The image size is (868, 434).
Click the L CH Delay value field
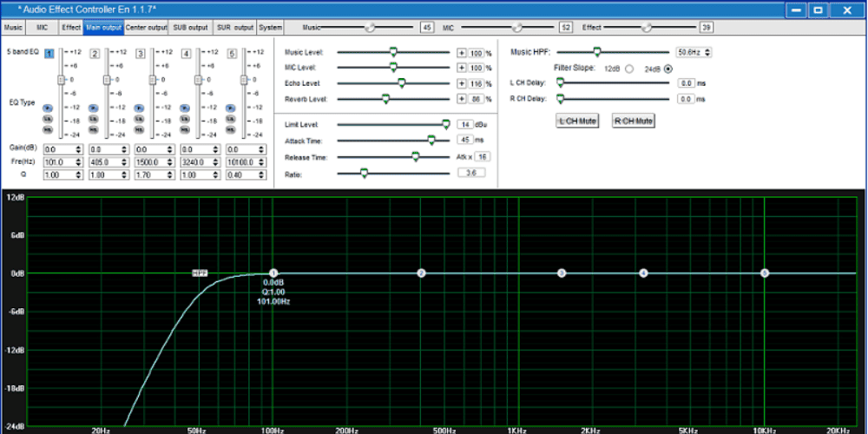click(686, 83)
